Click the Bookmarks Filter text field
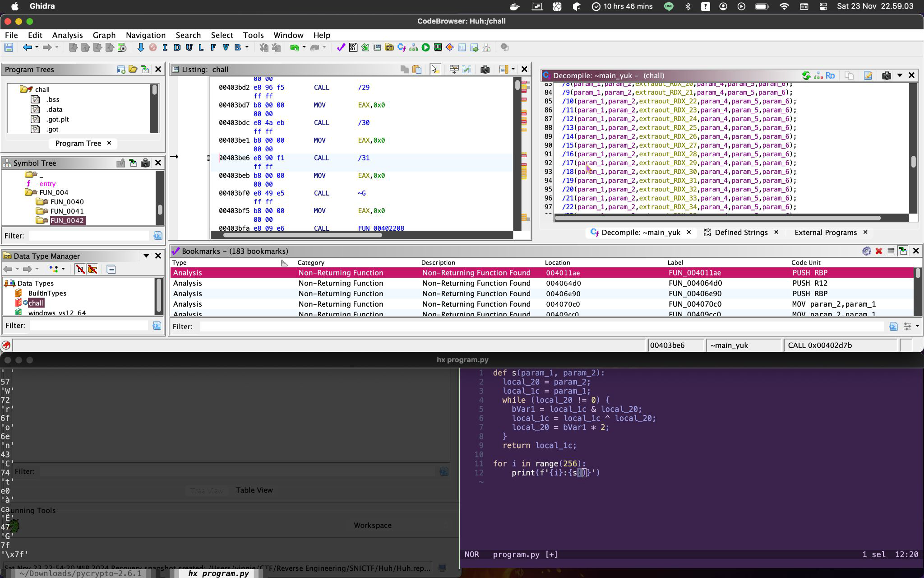This screenshot has width=924, height=578. [541, 326]
